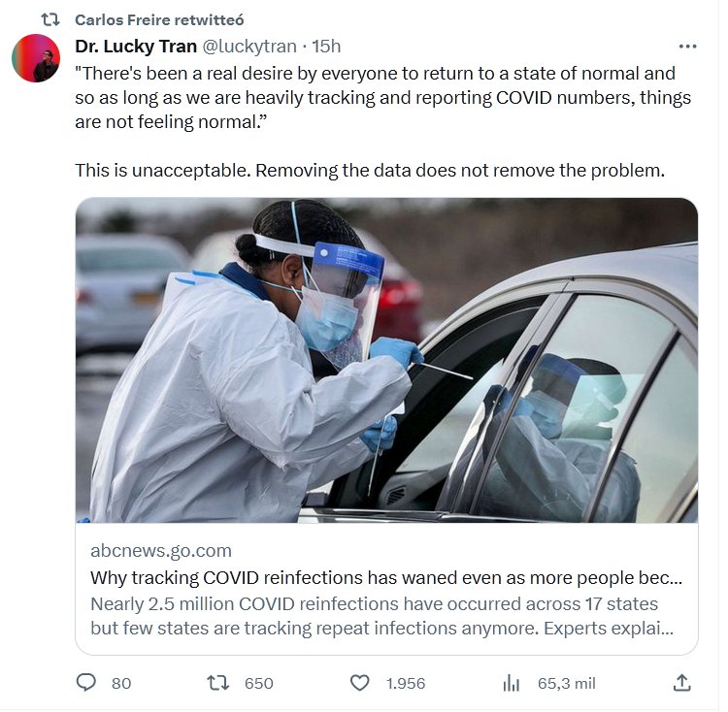Viewport: 728px width, 712px height.
Task: Click the 1.956 likes count
Action: pyautogui.click(x=406, y=683)
